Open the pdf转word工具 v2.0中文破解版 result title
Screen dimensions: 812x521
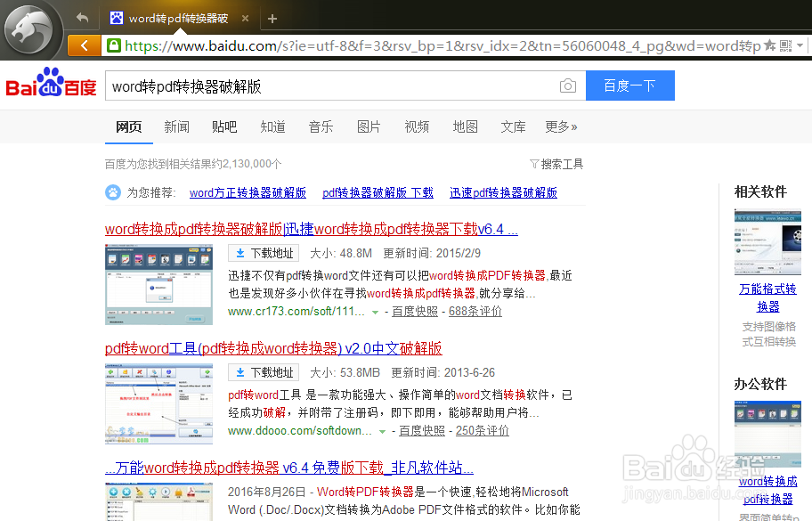[273, 348]
